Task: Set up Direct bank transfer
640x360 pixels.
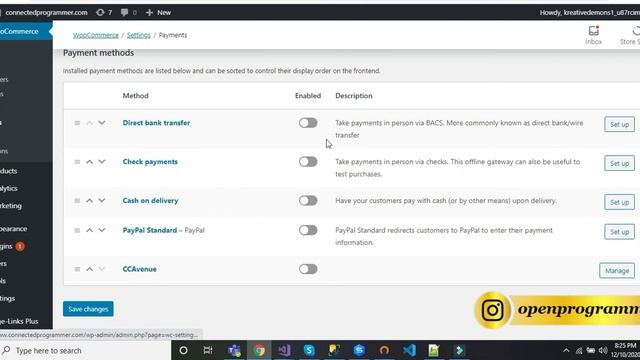Action: tap(619, 124)
